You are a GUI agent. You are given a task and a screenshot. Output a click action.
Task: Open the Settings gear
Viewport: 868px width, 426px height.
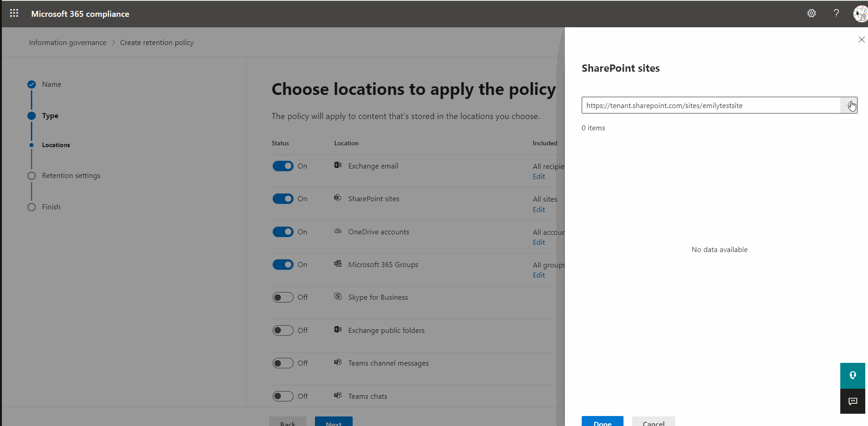[812, 14]
